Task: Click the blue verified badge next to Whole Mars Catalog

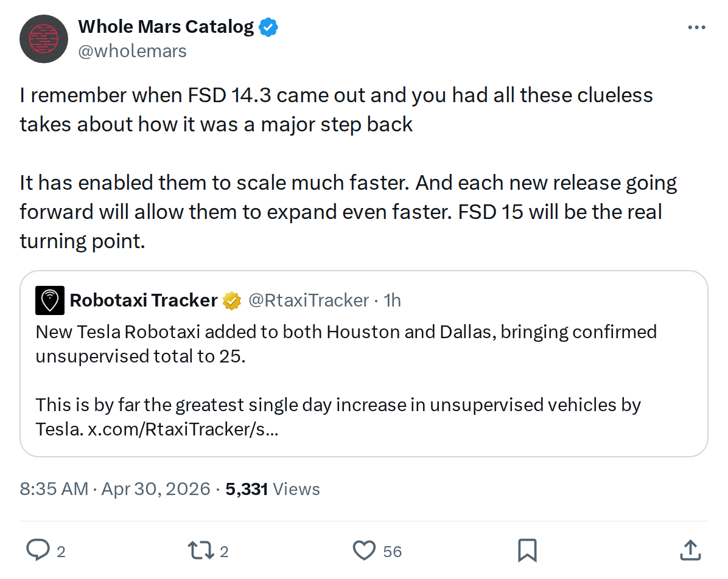Action: pyautogui.click(x=268, y=26)
